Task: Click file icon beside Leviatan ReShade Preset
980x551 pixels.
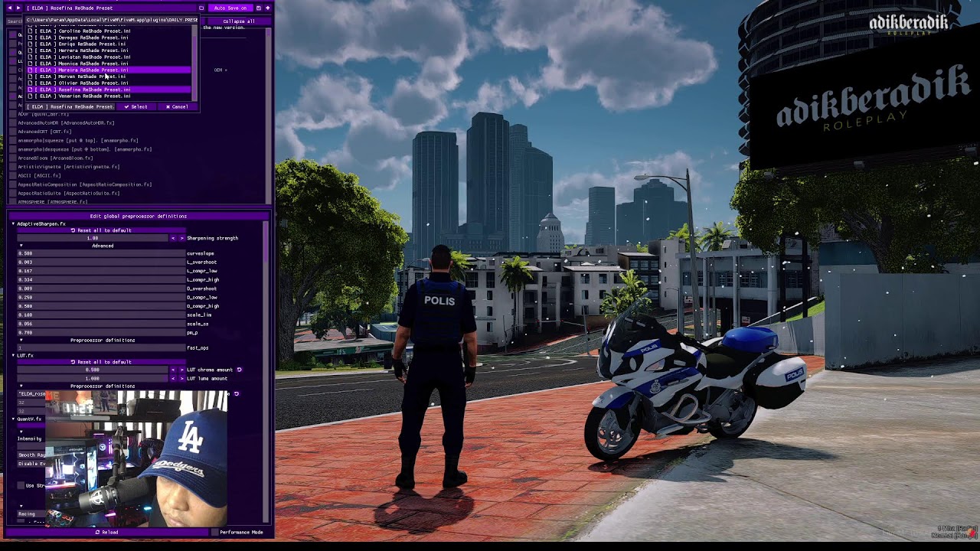Action: (x=31, y=57)
